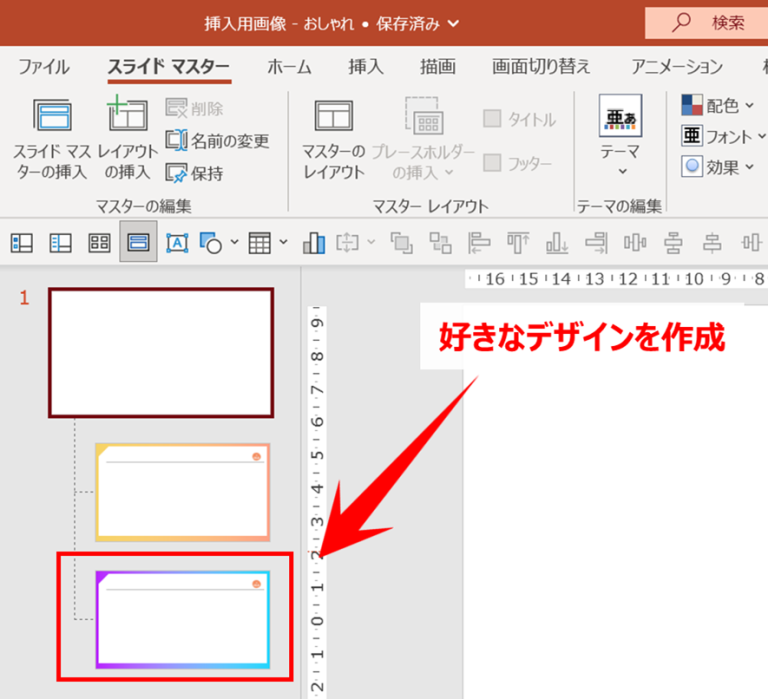
Task: Select the purple-blue gradient layout thumbnail
Action: (183, 620)
